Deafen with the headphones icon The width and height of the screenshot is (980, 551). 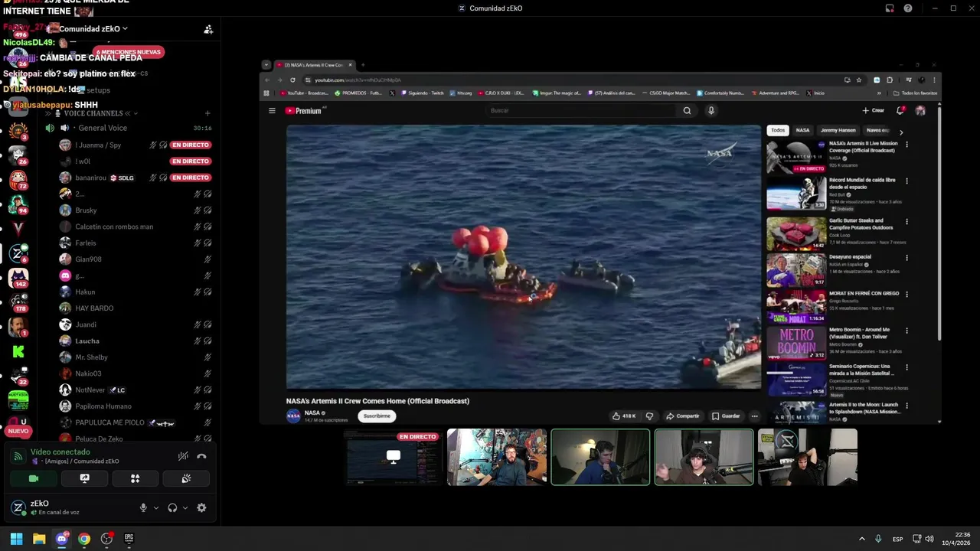[172, 507]
